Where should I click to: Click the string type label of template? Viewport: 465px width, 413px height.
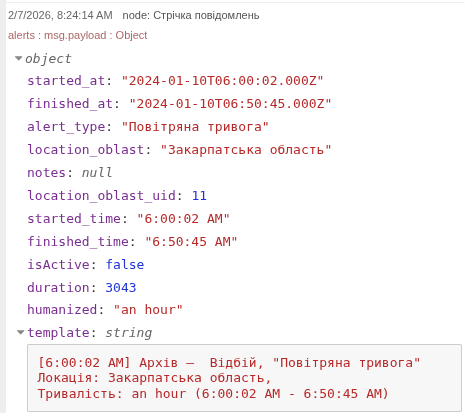point(129,332)
